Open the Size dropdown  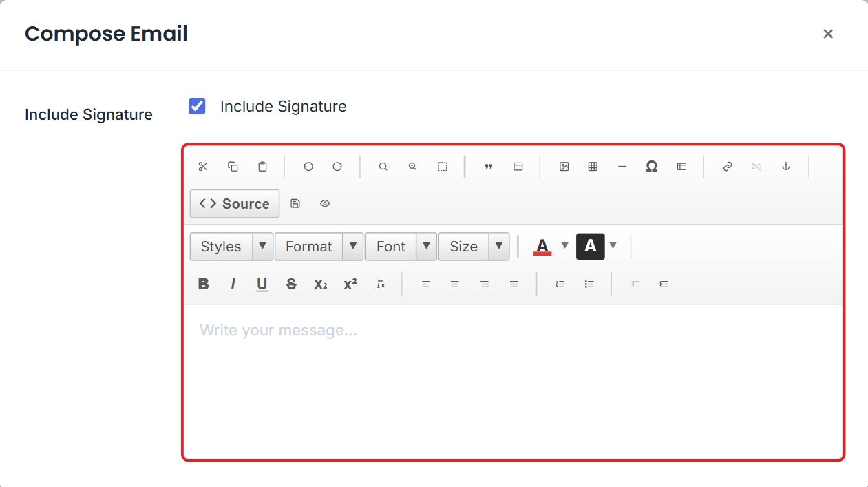pyautogui.click(x=474, y=247)
